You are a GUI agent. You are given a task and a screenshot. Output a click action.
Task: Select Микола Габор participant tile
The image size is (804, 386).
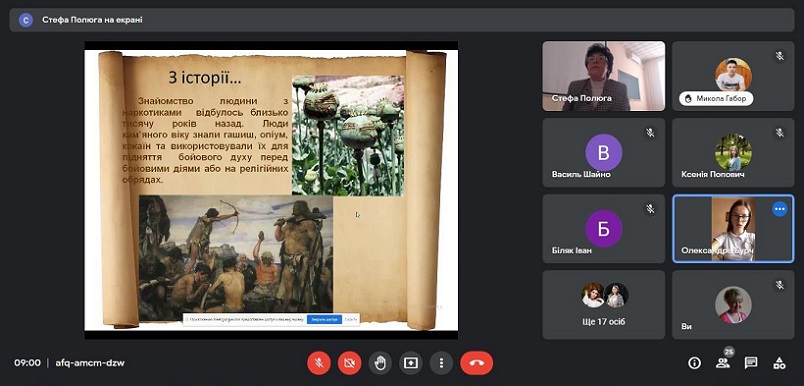click(733, 76)
